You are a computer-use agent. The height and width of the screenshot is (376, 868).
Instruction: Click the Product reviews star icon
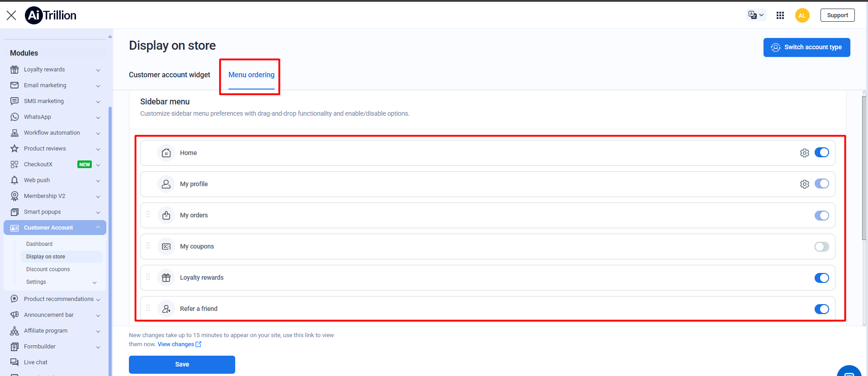[14, 149]
